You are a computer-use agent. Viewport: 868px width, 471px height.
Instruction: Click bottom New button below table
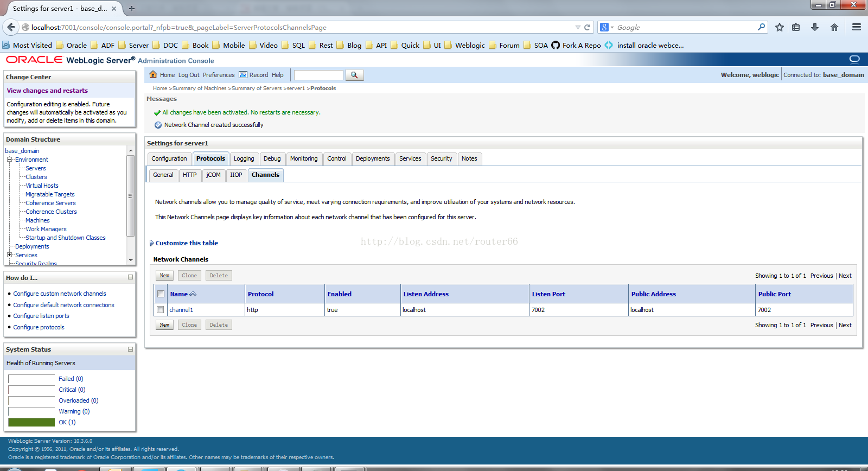(x=164, y=325)
